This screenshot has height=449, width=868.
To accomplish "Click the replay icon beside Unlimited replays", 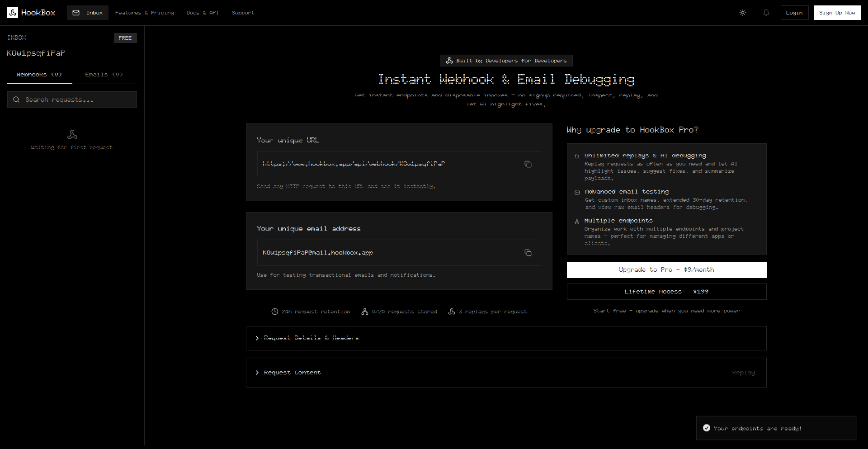I will tap(577, 156).
